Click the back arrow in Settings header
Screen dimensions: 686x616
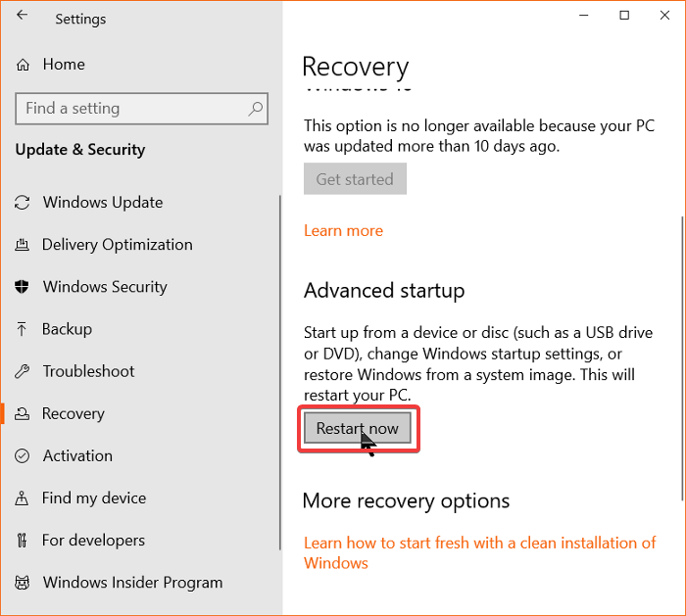[23, 16]
